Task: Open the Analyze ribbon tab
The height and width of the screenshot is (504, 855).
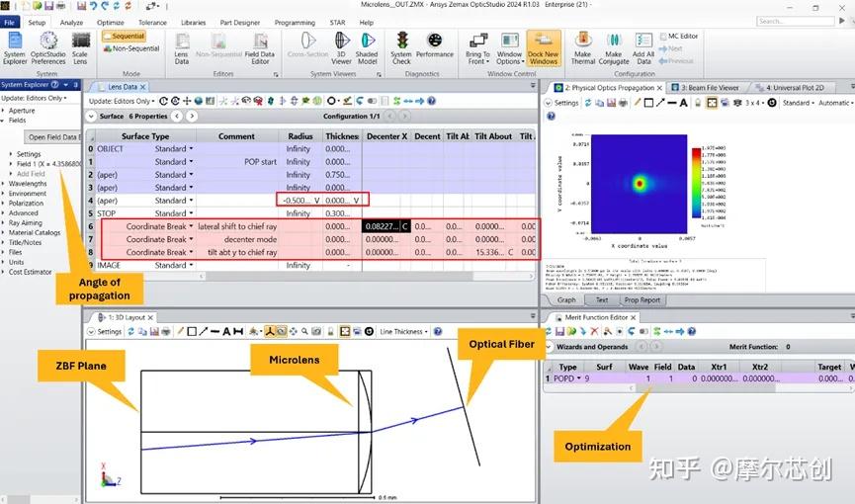Action: coord(71,23)
